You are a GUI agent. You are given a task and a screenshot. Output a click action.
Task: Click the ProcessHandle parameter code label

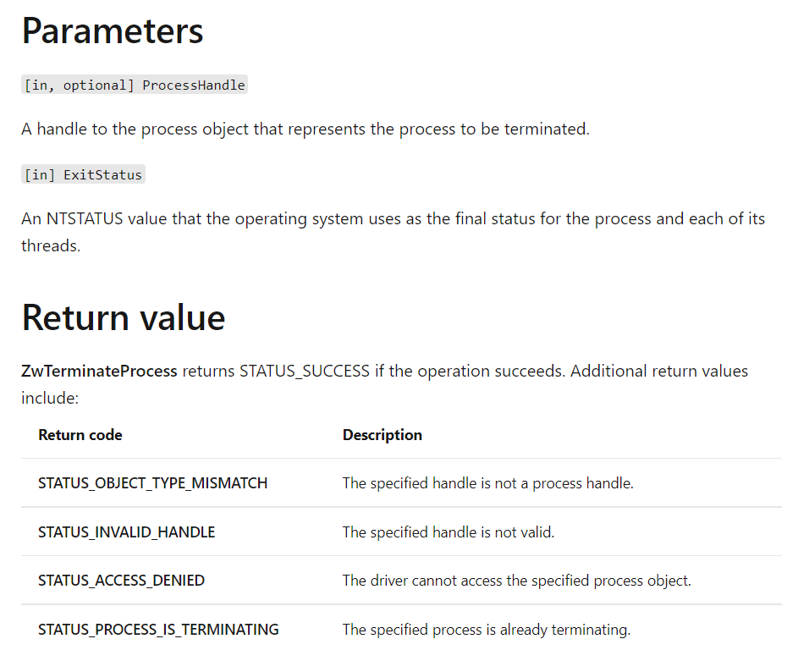135,85
